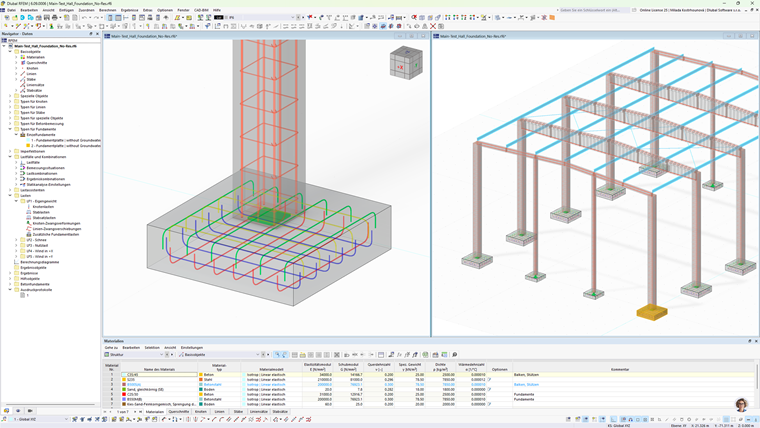Click the print icon in the top toolbar
The height and width of the screenshot is (428, 760).
54,17
